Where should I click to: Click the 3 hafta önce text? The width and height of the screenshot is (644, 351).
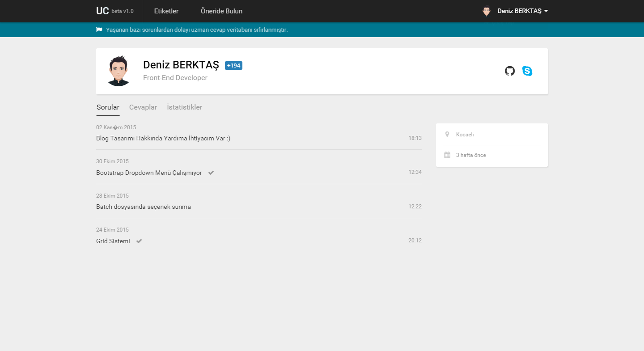471,155
